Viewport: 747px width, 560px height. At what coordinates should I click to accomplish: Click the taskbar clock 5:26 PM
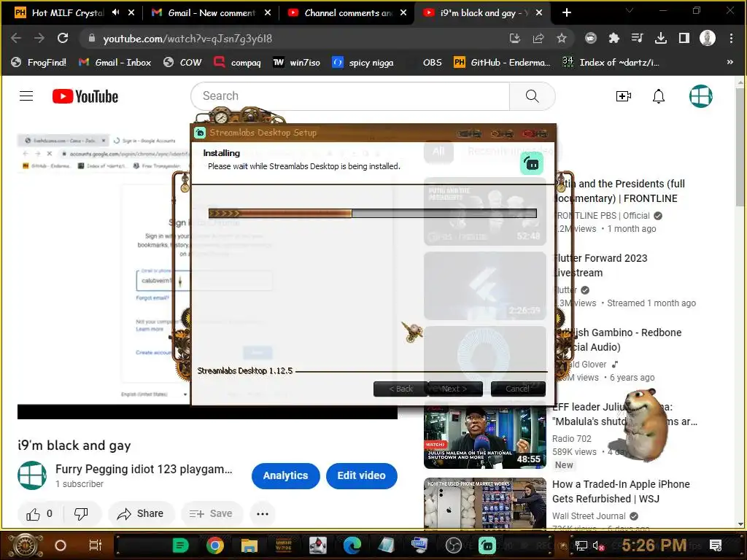(x=654, y=545)
